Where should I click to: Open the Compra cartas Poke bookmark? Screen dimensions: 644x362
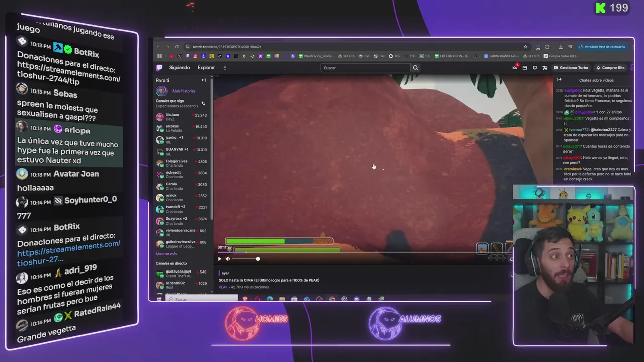561,56
